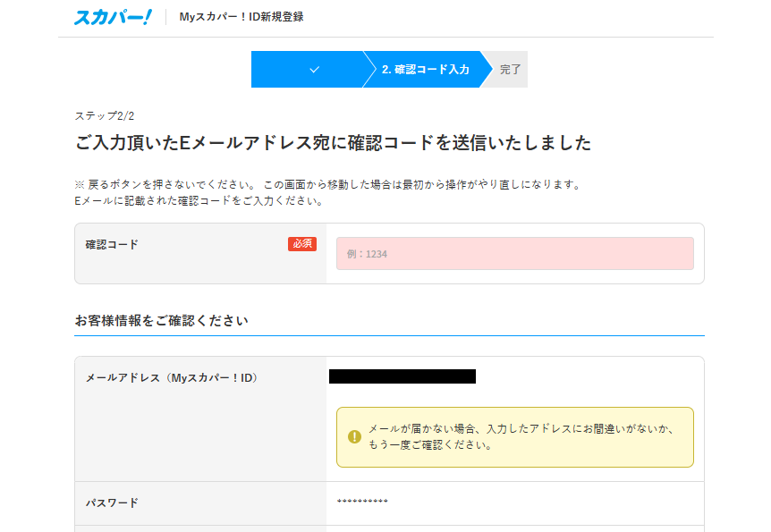Click the 'Myスカパー！ID新規登録' header title
The image size is (771, 532).
tap(241, 17)
